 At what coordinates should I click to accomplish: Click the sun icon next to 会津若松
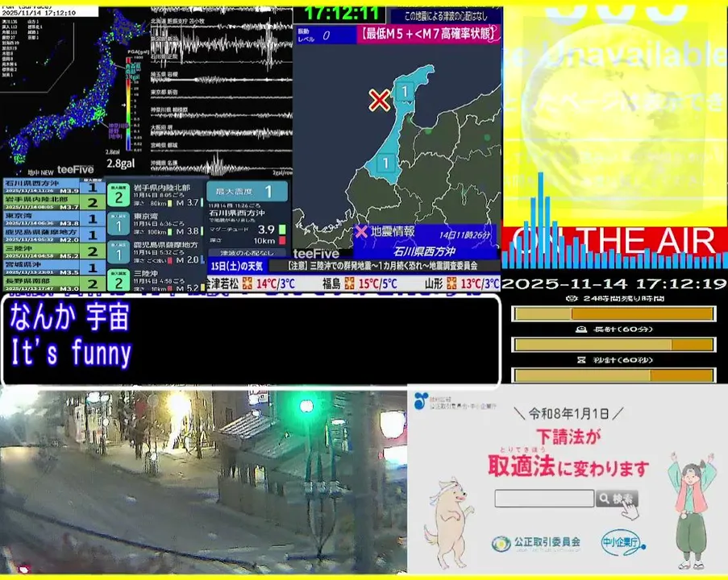click(x=248, y=283)
